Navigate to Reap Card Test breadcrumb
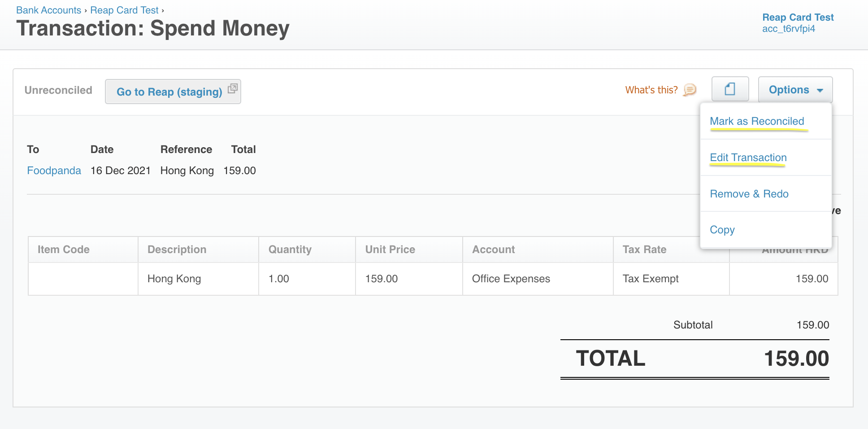Image resolution: width=868 pixels, height=429 pixels. tap(124, 10)
